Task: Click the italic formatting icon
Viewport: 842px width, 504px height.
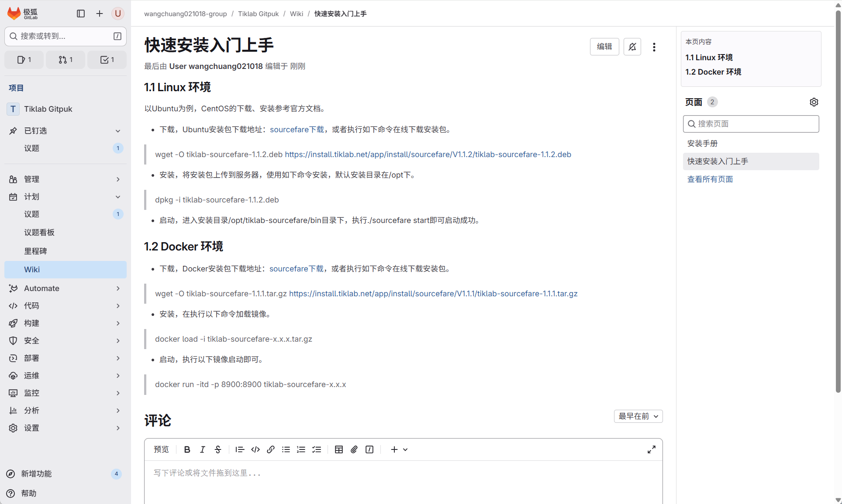Action: click(x=202, y=449)
